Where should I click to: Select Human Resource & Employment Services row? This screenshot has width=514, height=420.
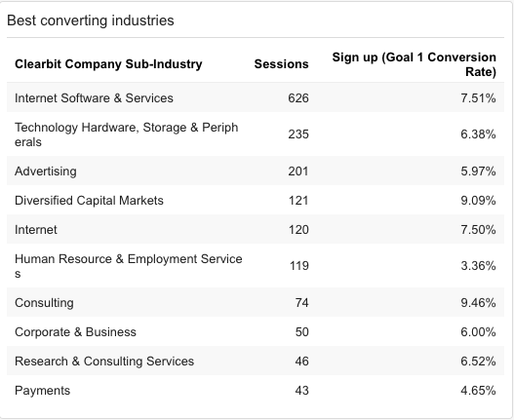pyautogui.click(x=256, y=266)
